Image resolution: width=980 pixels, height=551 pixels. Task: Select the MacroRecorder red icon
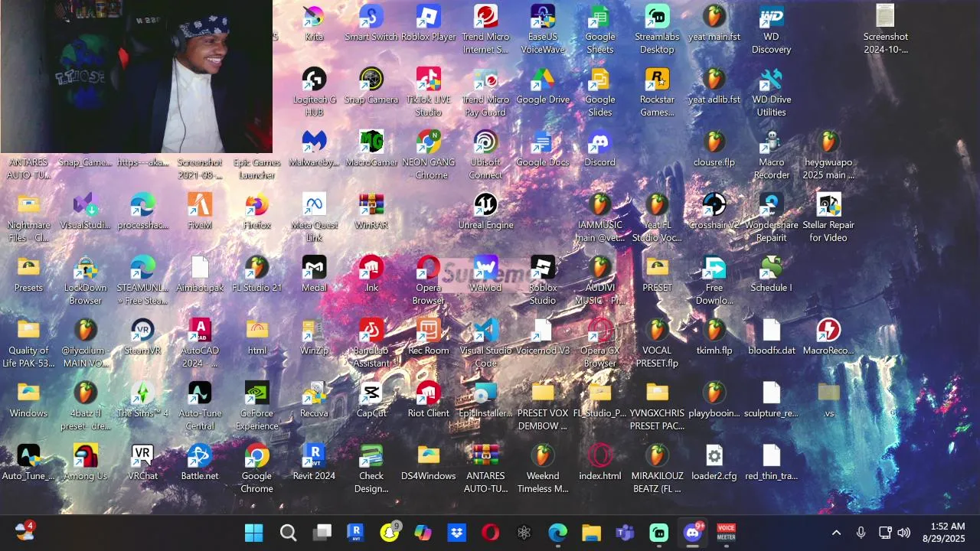[x=828, y=337]
